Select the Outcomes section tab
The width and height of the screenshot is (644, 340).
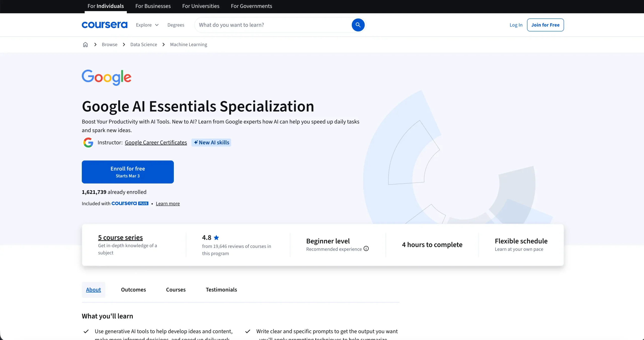coord(133,290)
